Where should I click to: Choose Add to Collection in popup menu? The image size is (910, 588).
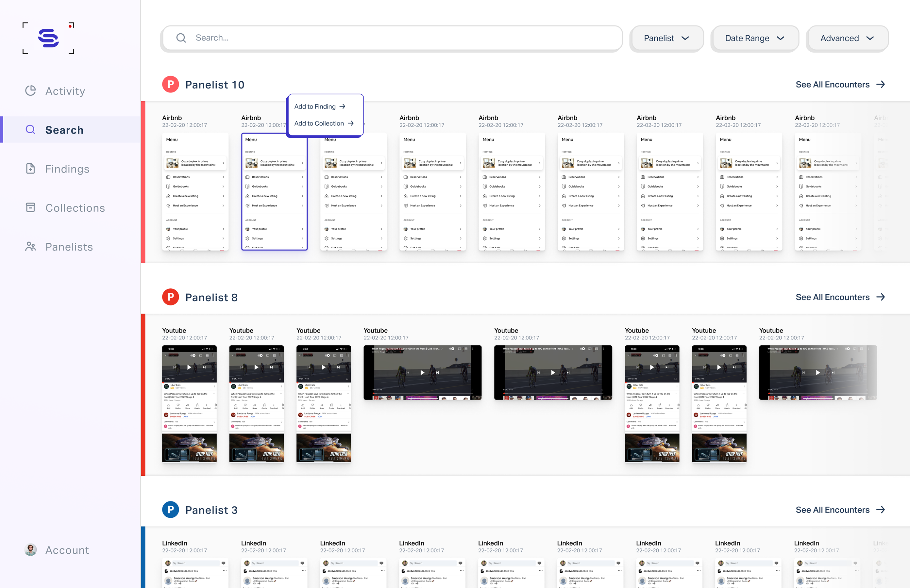324,123
